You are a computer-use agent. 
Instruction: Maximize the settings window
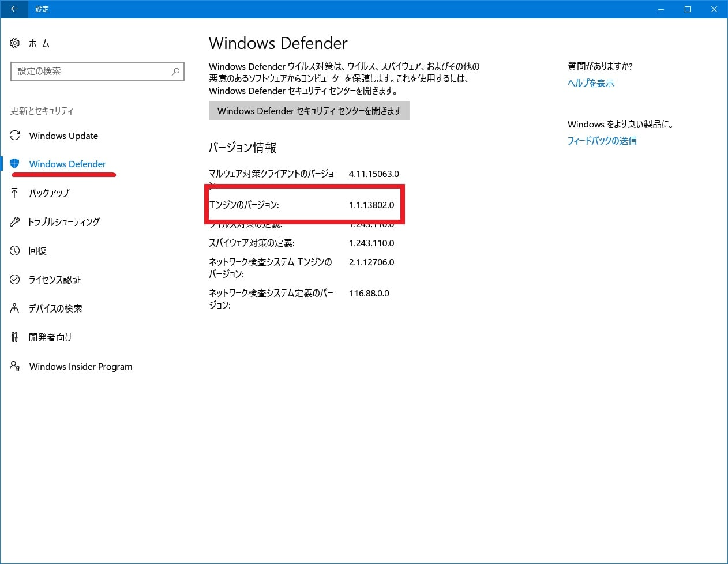pyautogui.click(x=688, y=9)
